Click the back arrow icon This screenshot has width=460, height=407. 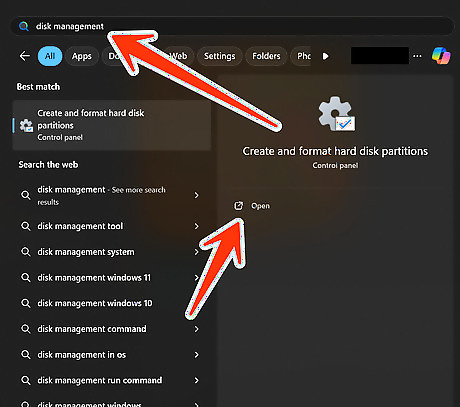25,56
